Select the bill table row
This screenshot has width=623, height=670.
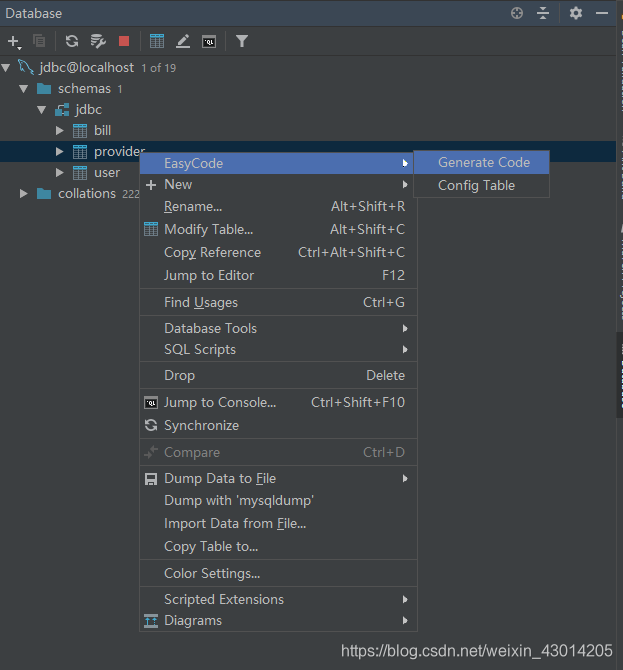pyautogui.click(x=308, y=130)
